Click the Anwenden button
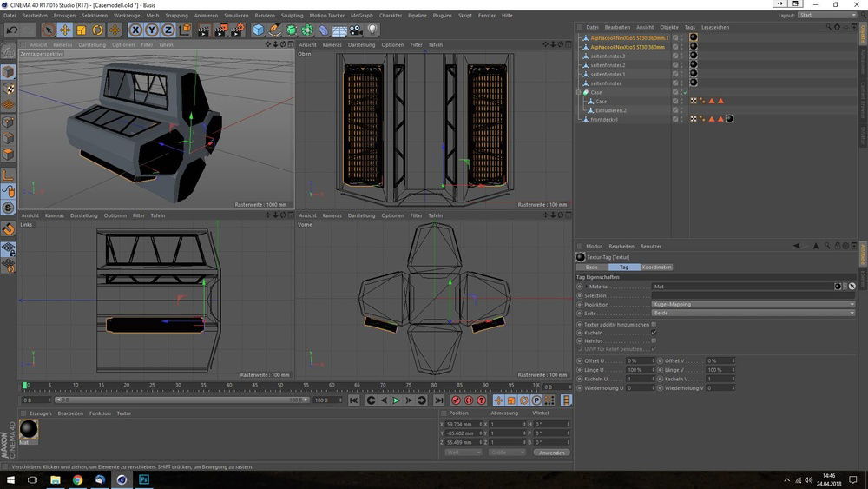868x489 pixels. [x=552, y=453]
